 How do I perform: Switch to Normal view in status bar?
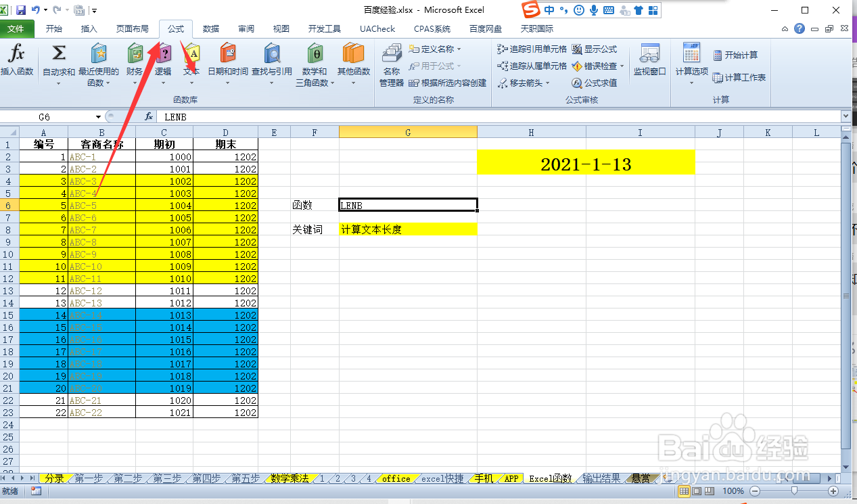(x=685, y=491)
